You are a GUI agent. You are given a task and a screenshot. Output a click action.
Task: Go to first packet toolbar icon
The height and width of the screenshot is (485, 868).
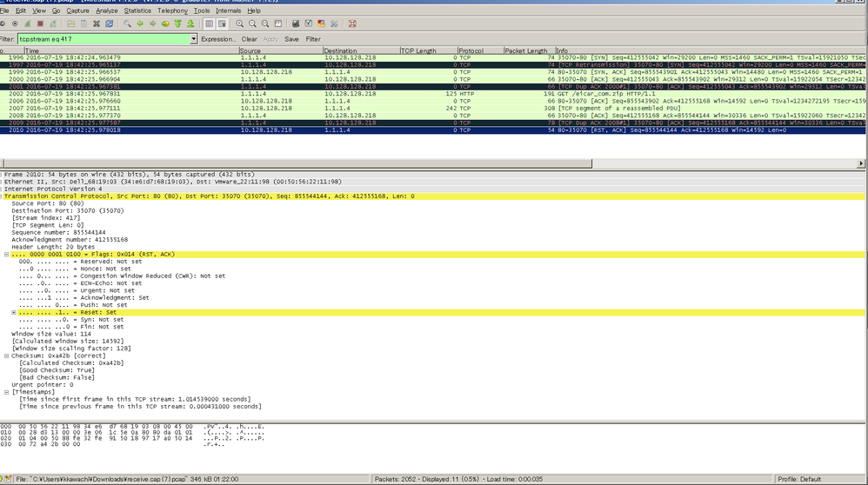click(177, 24)
